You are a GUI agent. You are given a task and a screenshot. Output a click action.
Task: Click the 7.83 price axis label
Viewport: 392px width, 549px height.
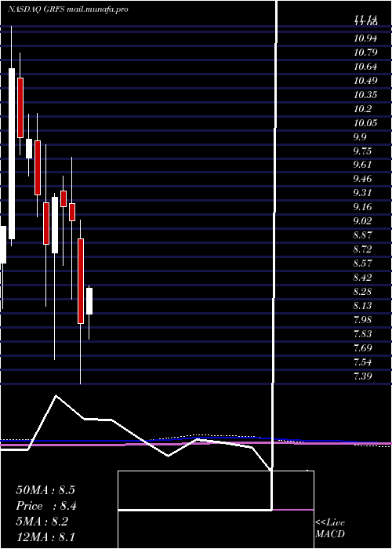point(362,333)
